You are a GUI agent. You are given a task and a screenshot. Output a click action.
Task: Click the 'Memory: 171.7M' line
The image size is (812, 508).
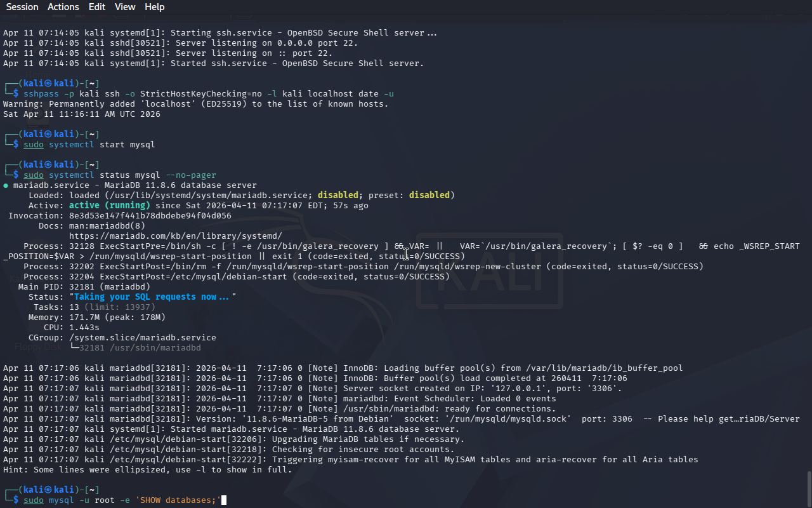tap(96, 317)
